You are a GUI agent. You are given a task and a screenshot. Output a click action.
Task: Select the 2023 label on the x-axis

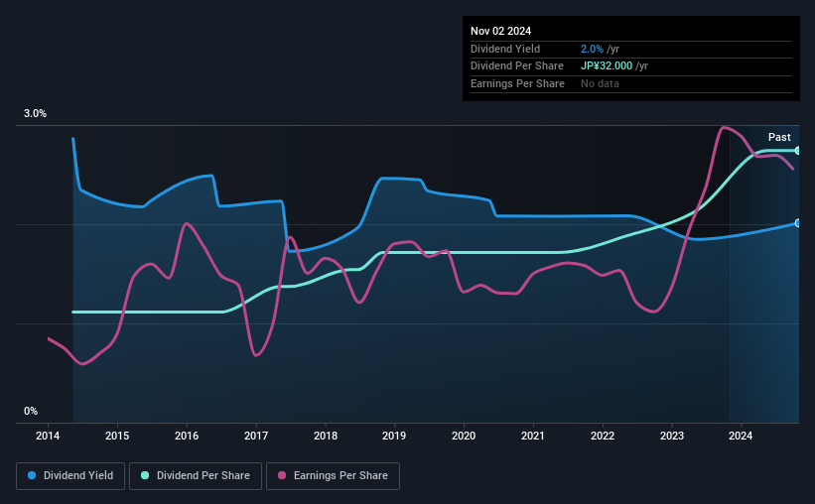click(671, 436)
